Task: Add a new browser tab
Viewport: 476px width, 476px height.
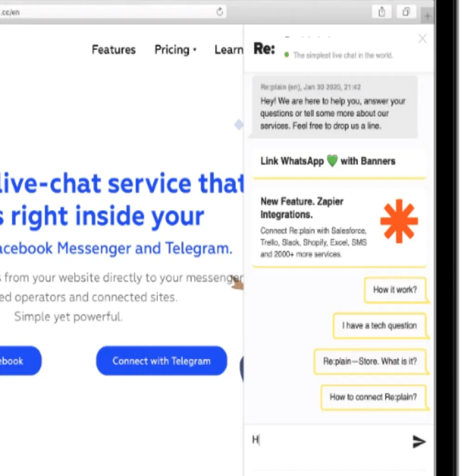Action: 427,16
